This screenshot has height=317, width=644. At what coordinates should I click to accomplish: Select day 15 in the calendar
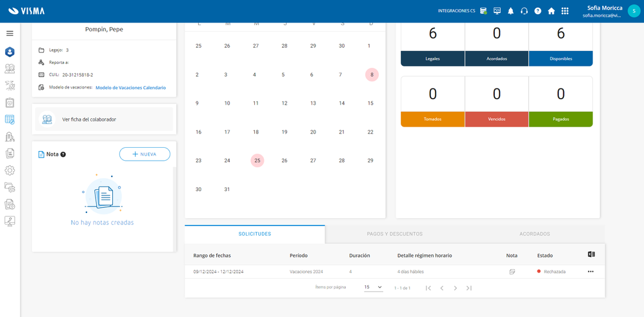point(370,103)
